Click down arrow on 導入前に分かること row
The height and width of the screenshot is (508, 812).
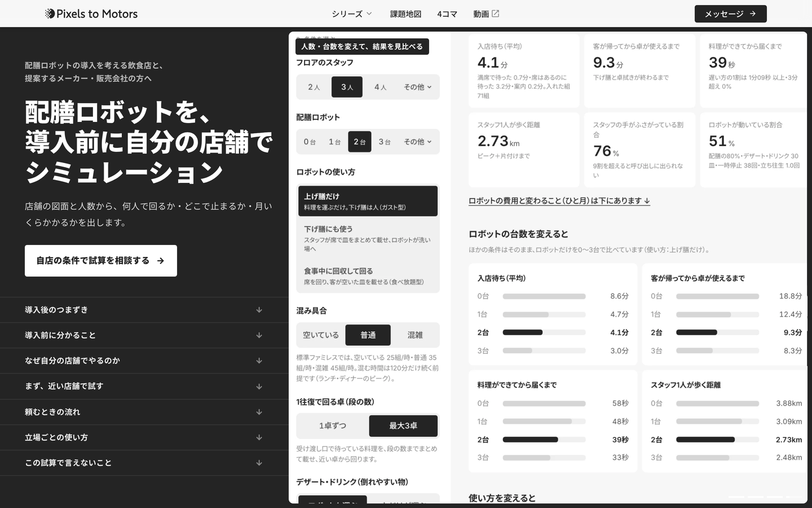(259, 335)
